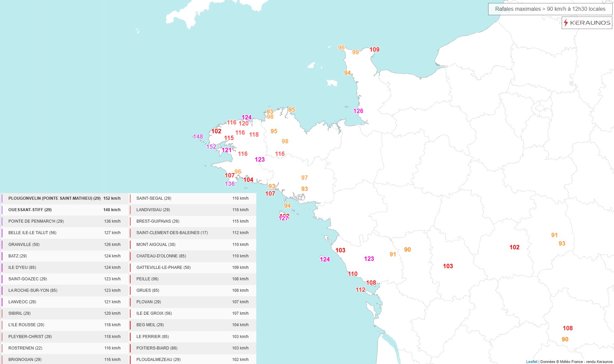Click the 'Rafales maximales > 90 km/h' title box

(x=550, y=9)
